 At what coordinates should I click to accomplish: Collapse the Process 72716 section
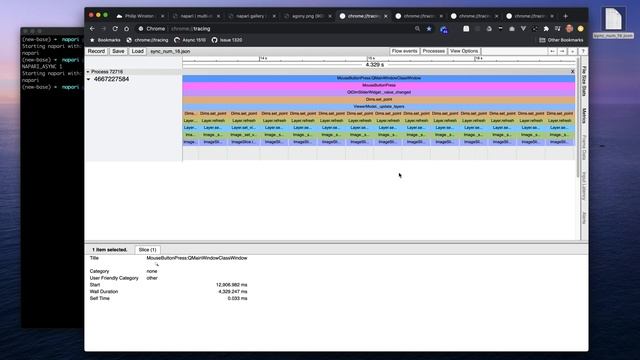point(88,72)
